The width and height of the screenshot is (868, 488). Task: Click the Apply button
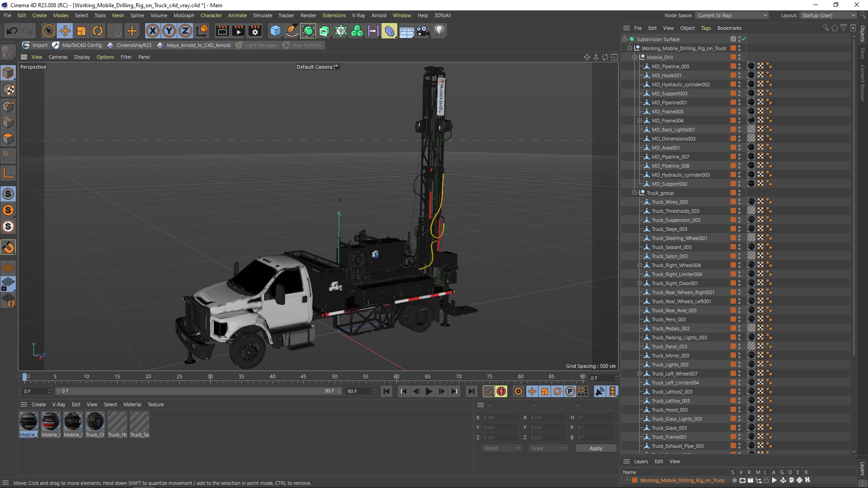pos(596,448)
